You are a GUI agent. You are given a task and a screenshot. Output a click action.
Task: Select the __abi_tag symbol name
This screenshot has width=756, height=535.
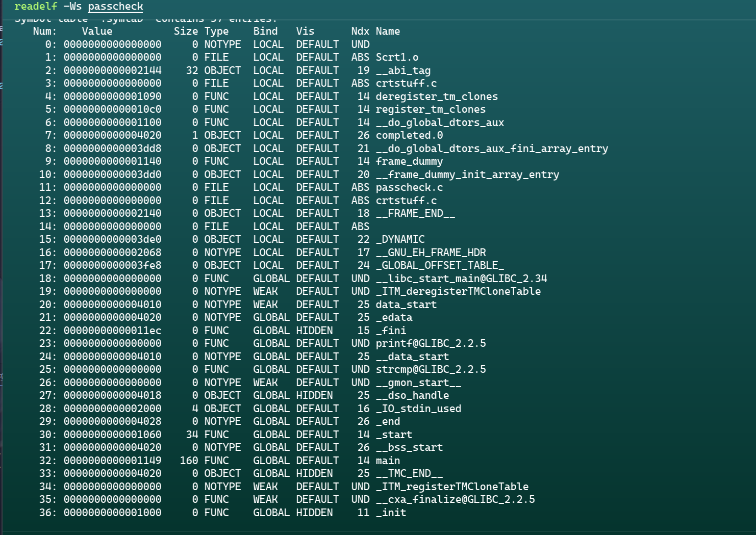pyautogui.click(x=403, y=71)
